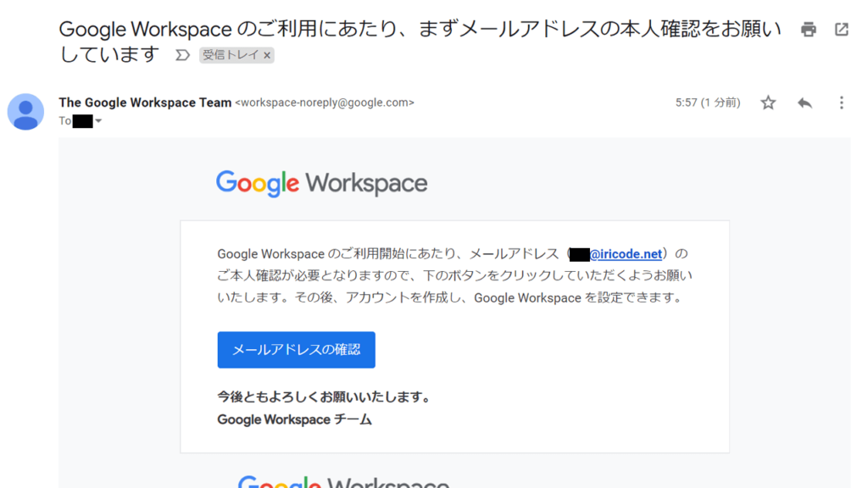This screenshot has height=488, width=868.
Task: Click sender name The Google Workspace Team
Action: (x=145, y=103)
